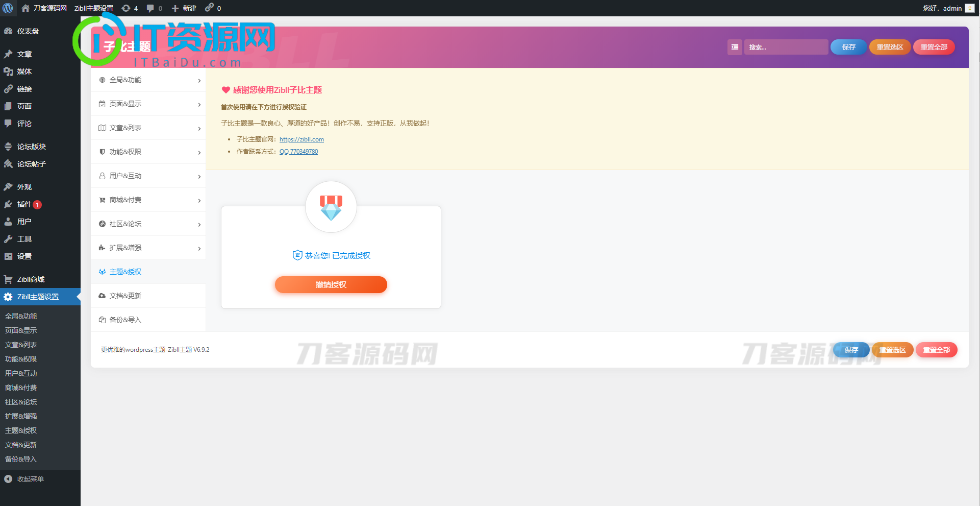Open the 刀客源码网 site home link
Image resolution: width=980 pixels, height=506 pixels.
[x=44, y=8]
